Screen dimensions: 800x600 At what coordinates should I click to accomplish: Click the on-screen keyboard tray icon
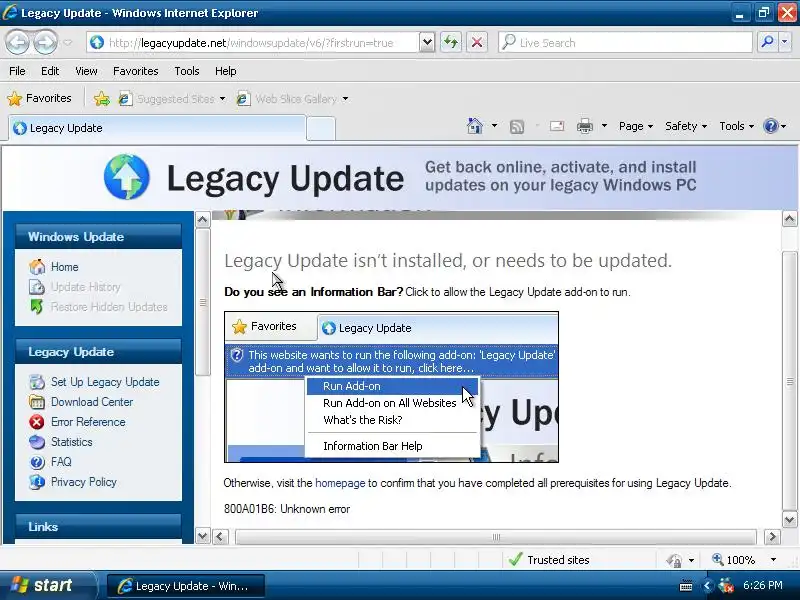click(x=686, y=586)
